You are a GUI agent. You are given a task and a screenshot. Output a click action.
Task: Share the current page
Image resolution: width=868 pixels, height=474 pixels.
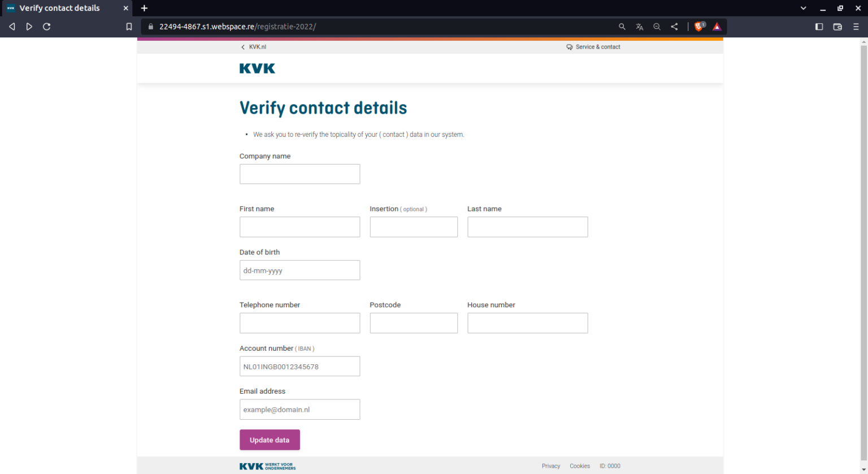[x=674, y=26]
